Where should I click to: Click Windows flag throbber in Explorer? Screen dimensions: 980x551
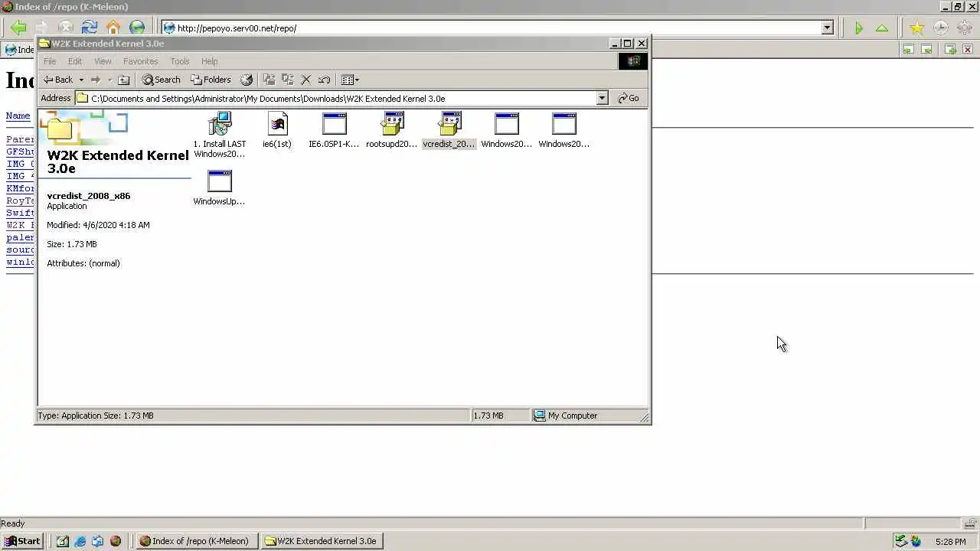tap(634, 61)
